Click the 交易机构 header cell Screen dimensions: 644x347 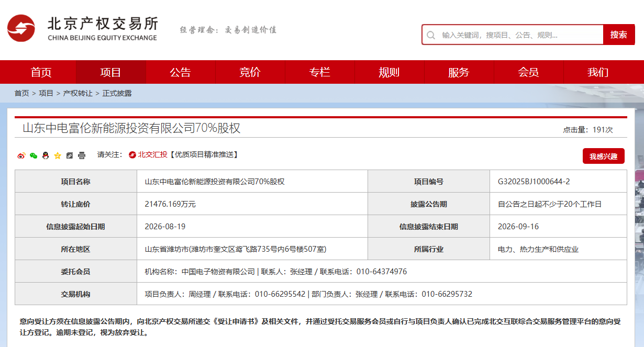76,294
